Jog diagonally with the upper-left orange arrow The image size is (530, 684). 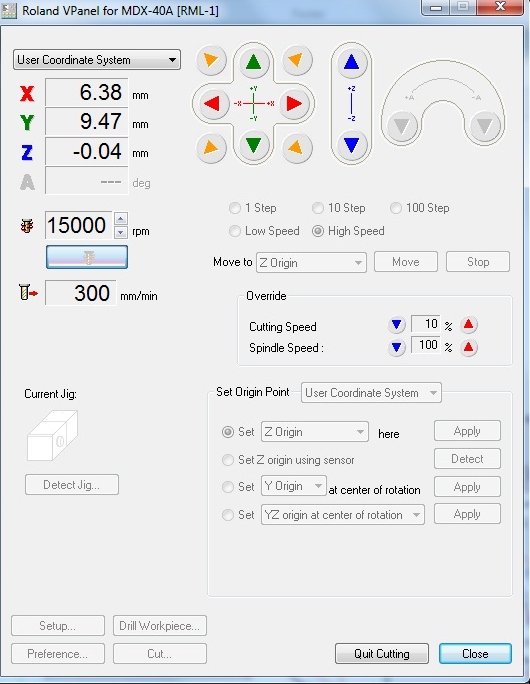pyautogui.click(x=211, y=60)
